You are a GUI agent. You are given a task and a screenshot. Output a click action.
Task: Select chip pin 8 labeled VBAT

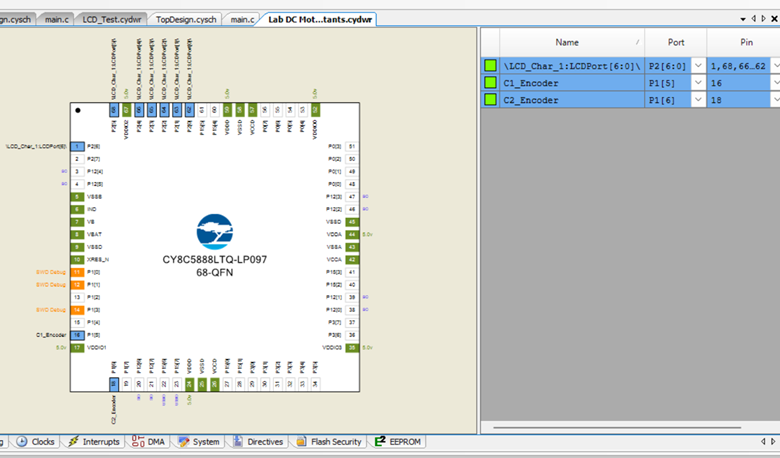pyautogui.click(x=77, y=234)
